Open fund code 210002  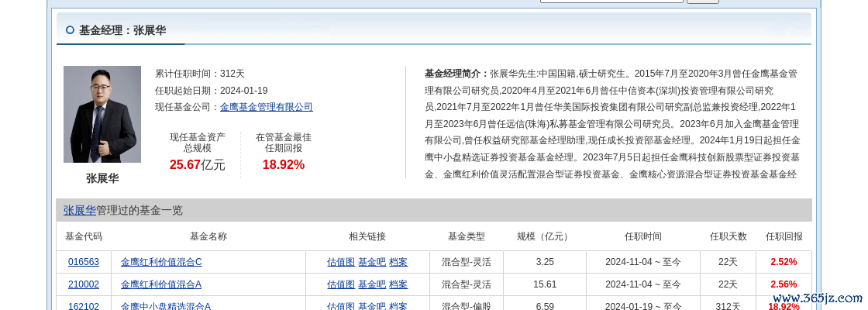click(x=84, y=284)
